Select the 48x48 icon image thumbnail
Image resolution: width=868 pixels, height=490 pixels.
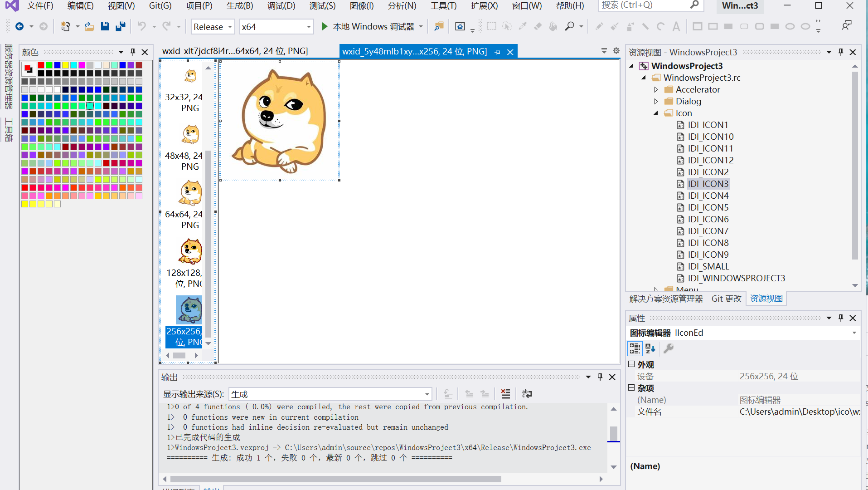pyautogui.click(x=190, y=135)
